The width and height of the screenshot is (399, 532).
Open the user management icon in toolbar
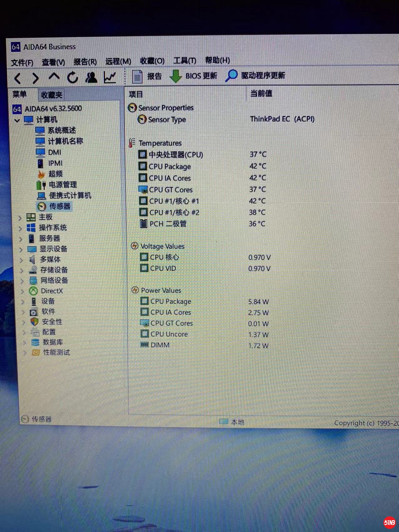91,77
